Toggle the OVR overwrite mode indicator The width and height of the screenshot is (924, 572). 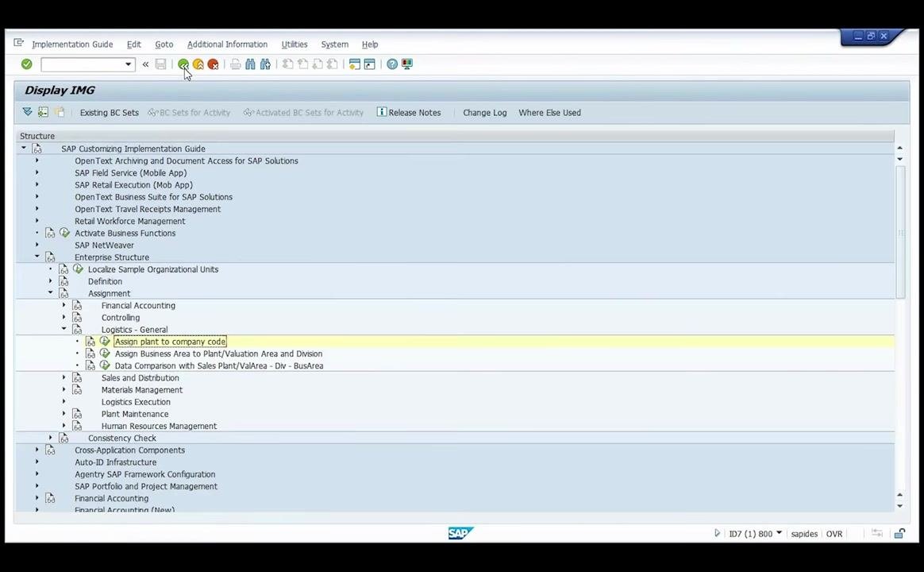834,534
